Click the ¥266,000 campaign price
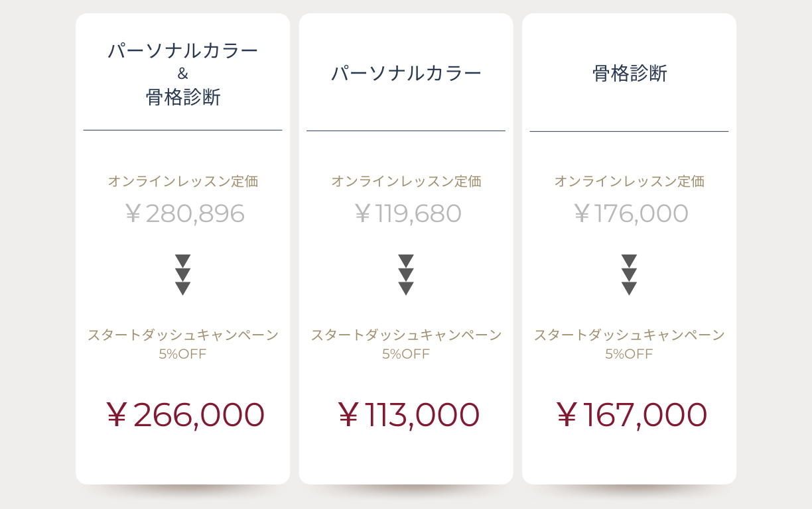Screen dimensions: 812x509 (x=184, y=415)
